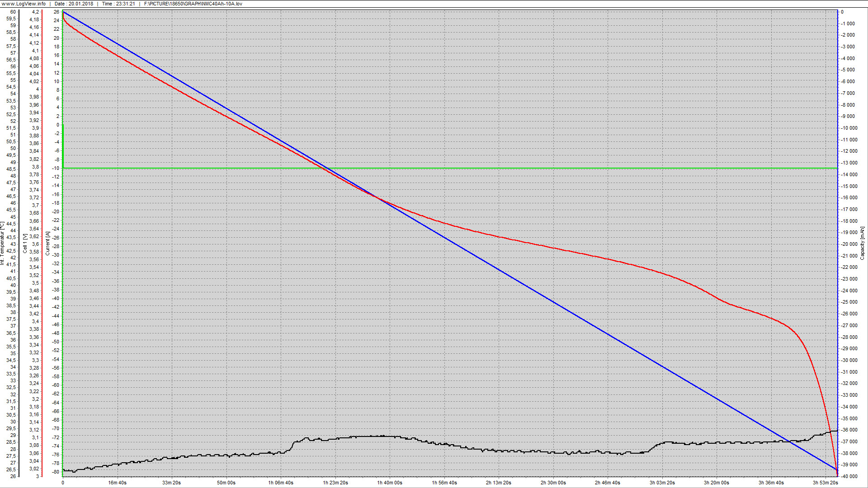Viewport: 868px width, 488px height.
Task: Click the -30 000 capacity axis tick
Action: click(849, 360)
